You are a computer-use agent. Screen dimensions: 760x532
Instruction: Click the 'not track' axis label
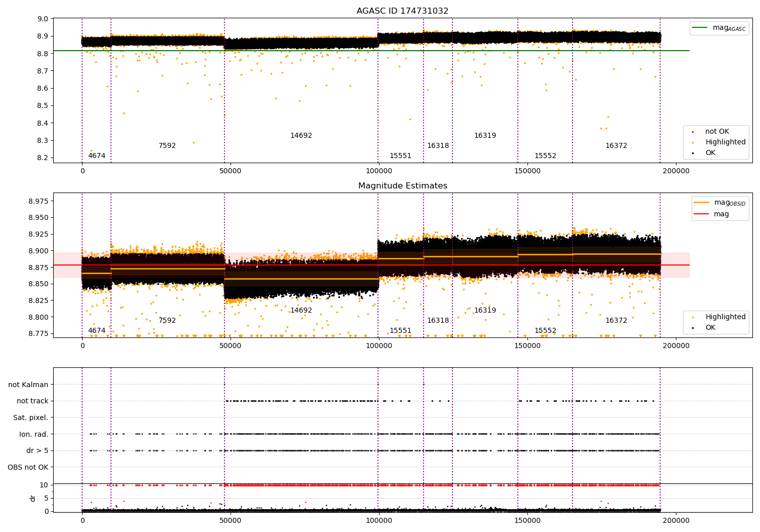pyautogui.click(x=32, y=401)
